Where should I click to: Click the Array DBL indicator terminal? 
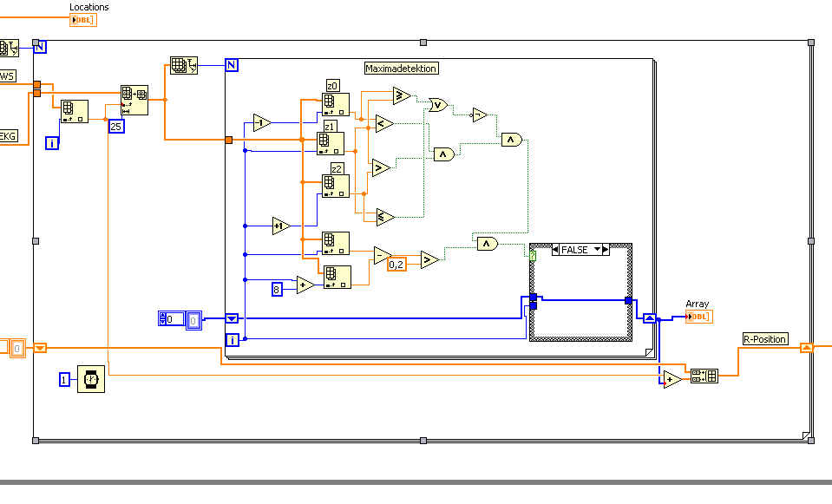point(698,317)
